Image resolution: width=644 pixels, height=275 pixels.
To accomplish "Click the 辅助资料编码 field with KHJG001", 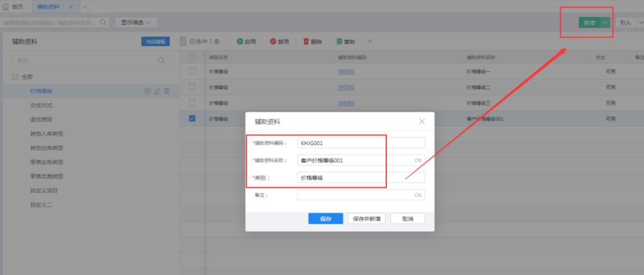I will pos(361,143).
